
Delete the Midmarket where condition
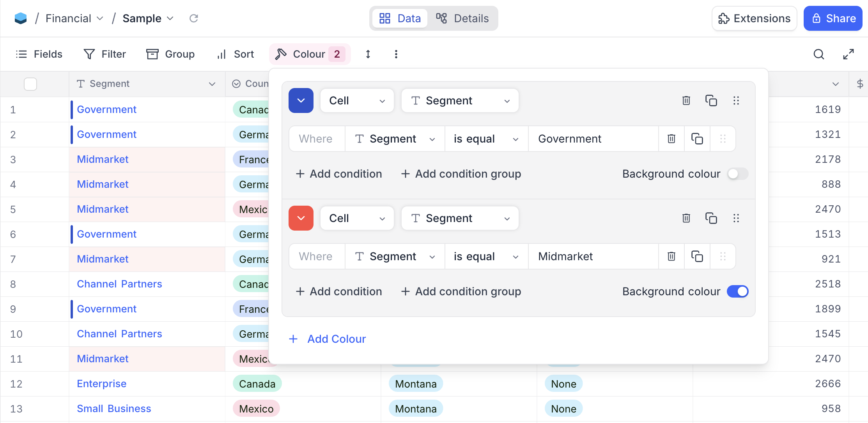pos(671,256)
